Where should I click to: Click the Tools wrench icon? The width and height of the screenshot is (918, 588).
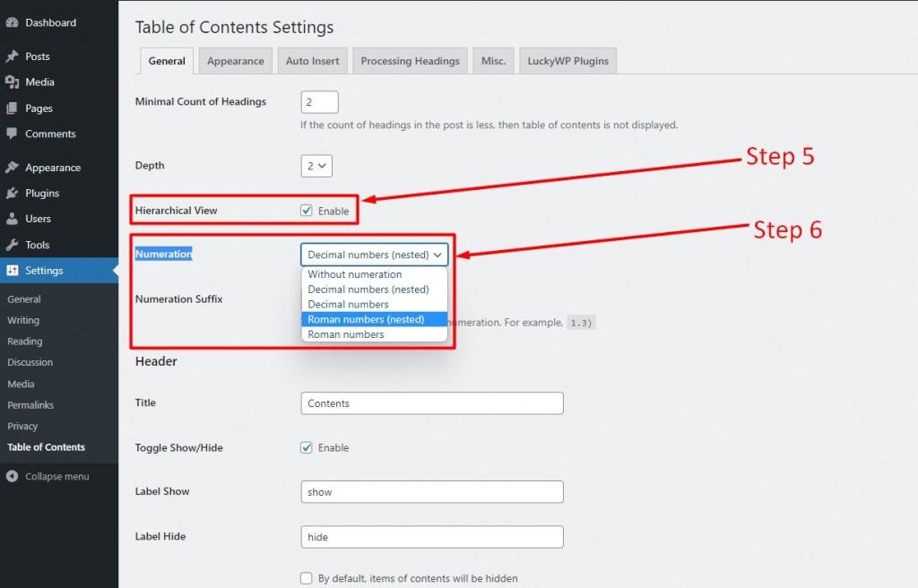point(12,245)
